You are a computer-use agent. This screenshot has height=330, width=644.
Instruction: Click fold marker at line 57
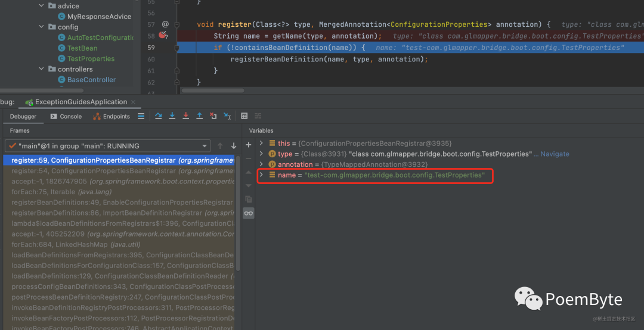[x=177, y=24]
